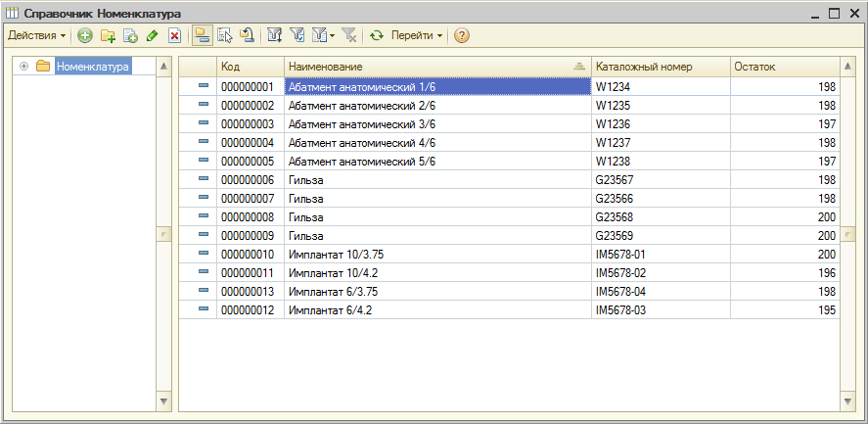
Task: Click the table's scroll down arrow
Action: coord(847,401)
